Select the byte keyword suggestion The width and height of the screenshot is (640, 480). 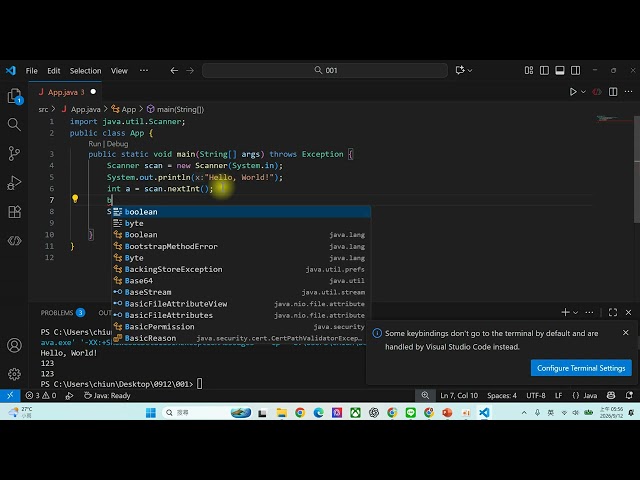tap(241, 223)
